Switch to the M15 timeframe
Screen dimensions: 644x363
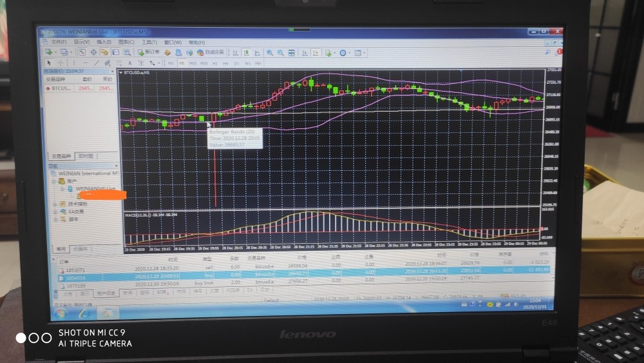[x=193, y=63]
